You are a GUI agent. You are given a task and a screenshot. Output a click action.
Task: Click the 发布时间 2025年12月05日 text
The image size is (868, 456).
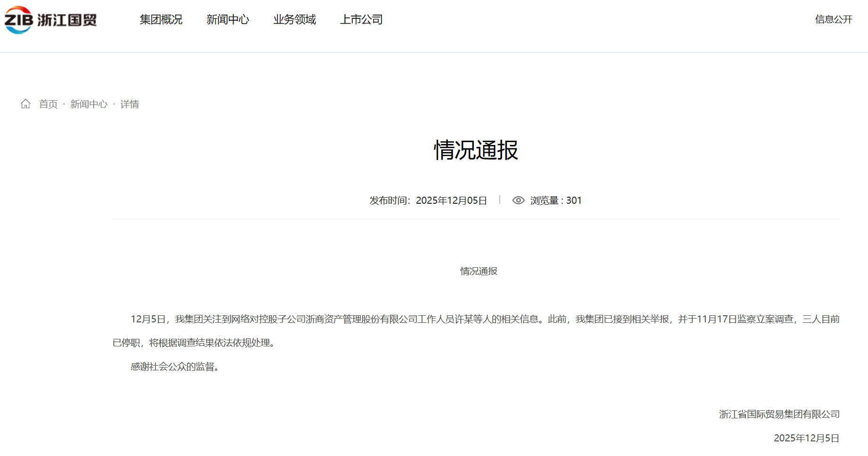click(428, 200)
